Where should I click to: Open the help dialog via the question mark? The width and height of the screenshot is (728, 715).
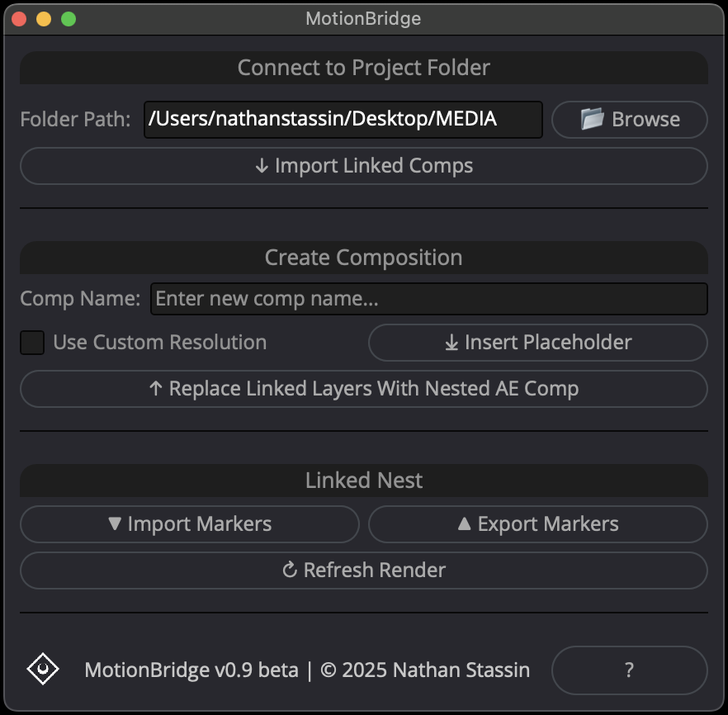629,670
